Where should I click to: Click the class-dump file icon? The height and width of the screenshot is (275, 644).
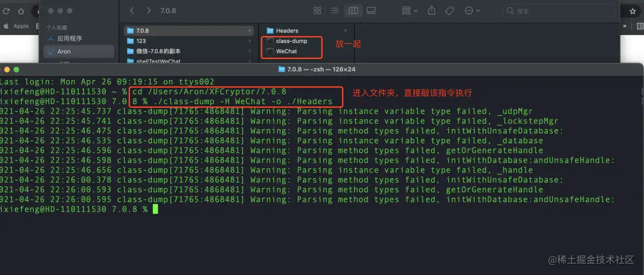point(270,41)
